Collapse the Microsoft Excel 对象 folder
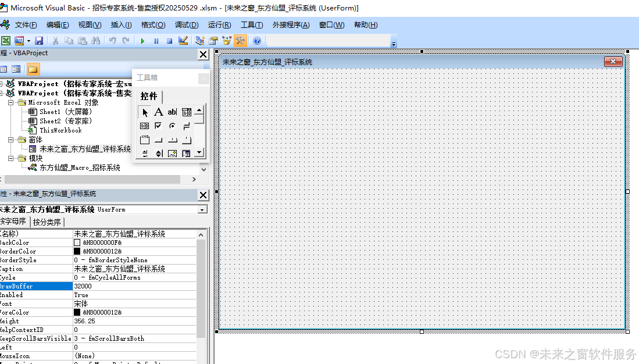The width and height of the screenshot is (639, 364). [11, 102]
